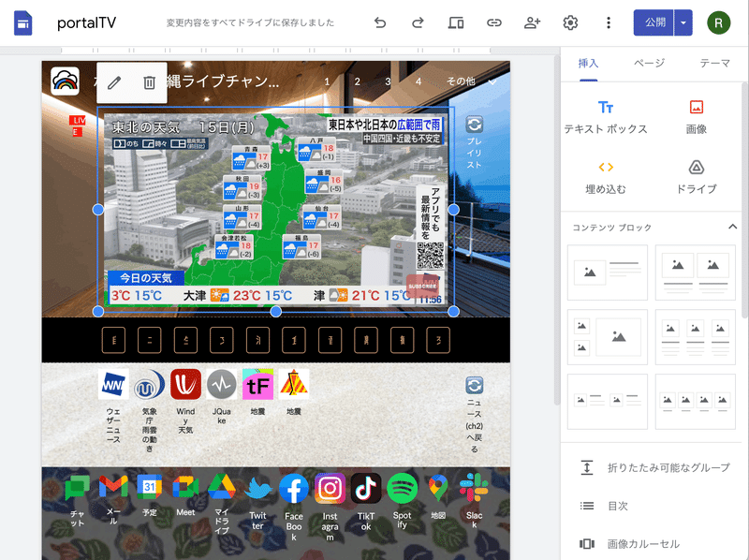
Task: Share site with other people
Action: click(x=532, y=22)
